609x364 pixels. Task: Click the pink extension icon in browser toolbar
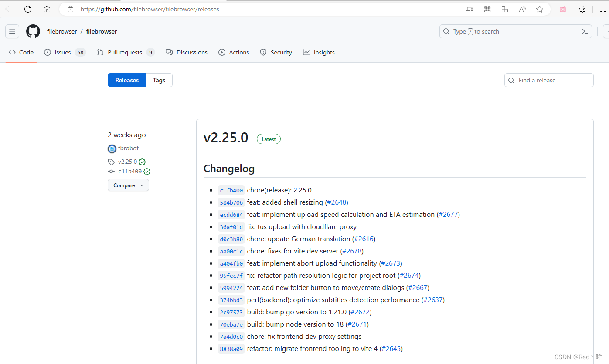point(563,9)
